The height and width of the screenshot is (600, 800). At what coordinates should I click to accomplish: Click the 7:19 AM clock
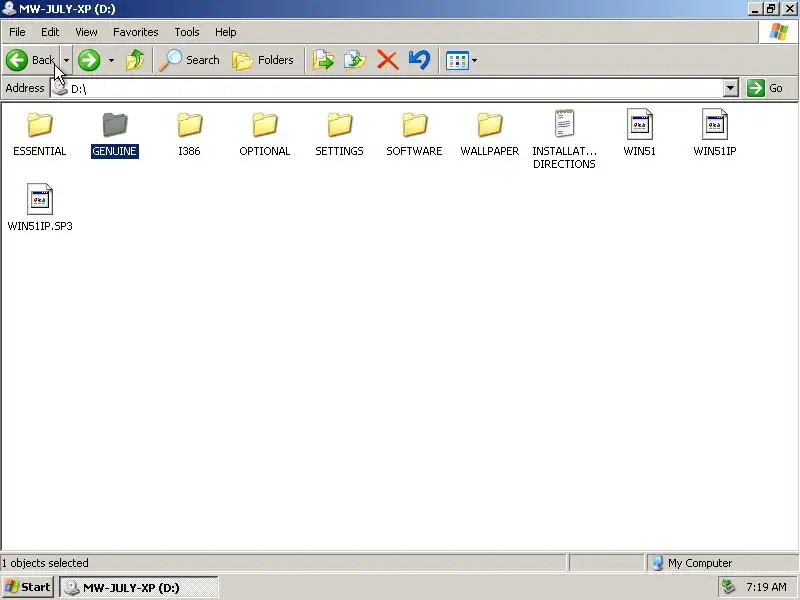[766, 587]
